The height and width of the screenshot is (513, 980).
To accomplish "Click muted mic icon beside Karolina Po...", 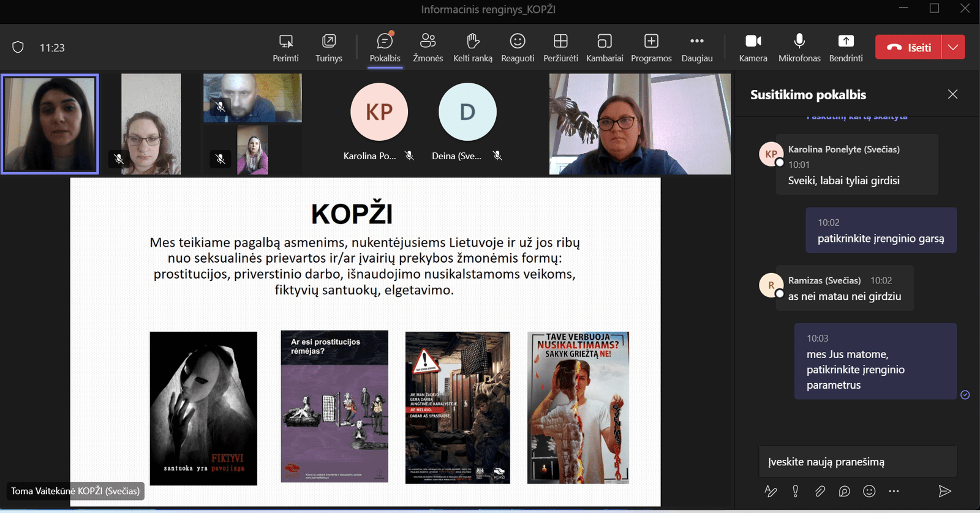I will pyautogui.click(x=409, y=156).
